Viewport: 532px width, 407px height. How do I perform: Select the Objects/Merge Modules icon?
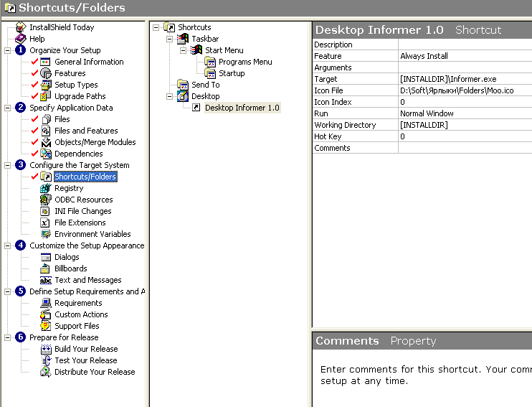click(45, 142)
